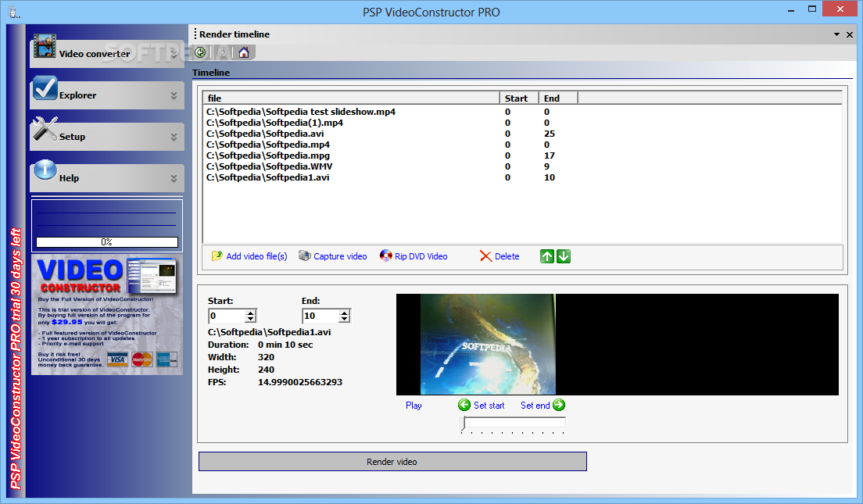Click the Set end right arrow icon
Viewport: 863px width, 504px height.
tap(559, 405)
